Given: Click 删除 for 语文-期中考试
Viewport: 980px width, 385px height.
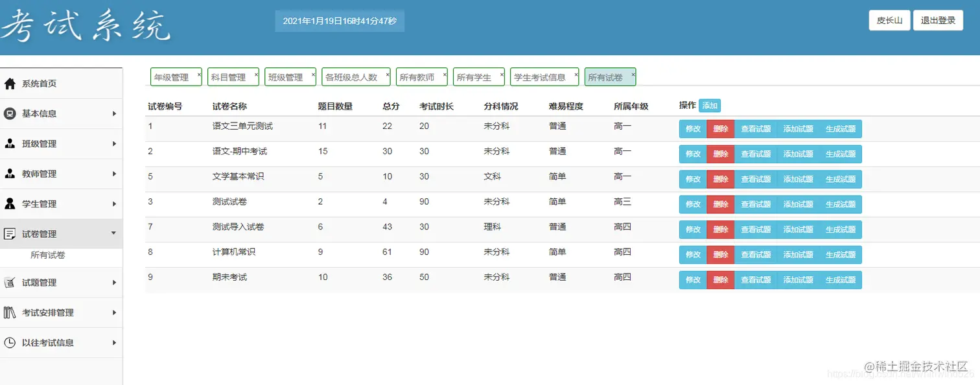Looking at the screenshot, I should click(x=721, y=154).
